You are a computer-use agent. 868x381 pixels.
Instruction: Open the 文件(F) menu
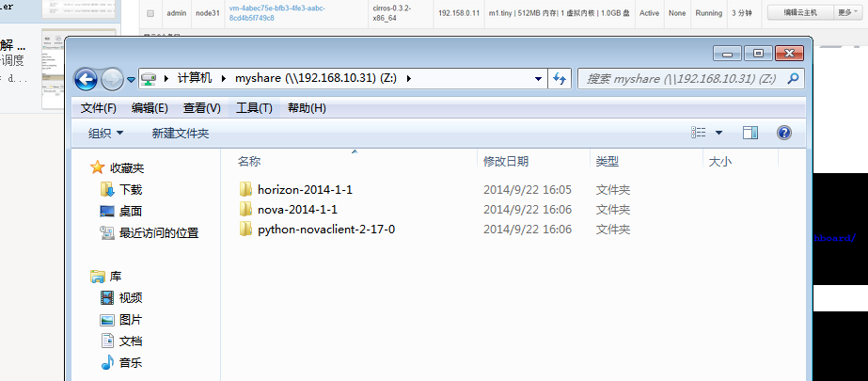(x=99, y=108)
